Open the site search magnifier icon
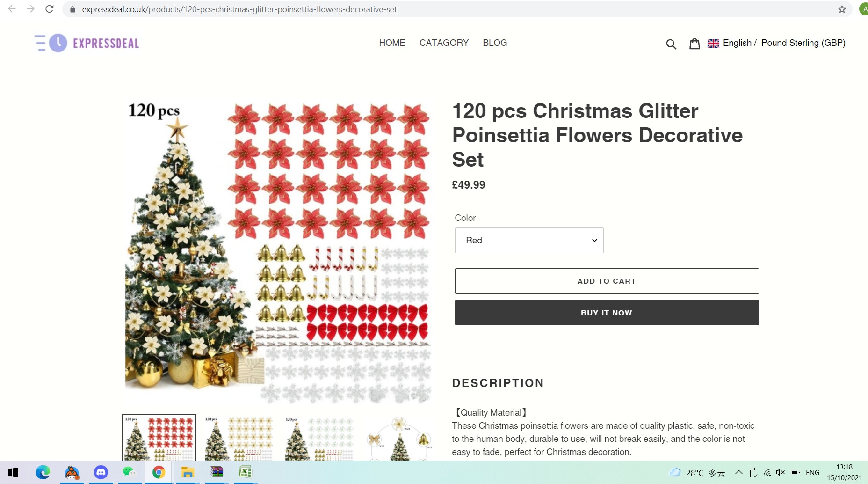The height and width of the screenshot is (484, 868). [671, 44]
